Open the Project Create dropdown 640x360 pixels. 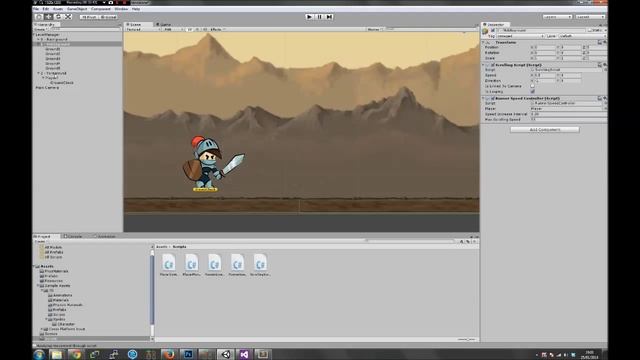[40, 242]
